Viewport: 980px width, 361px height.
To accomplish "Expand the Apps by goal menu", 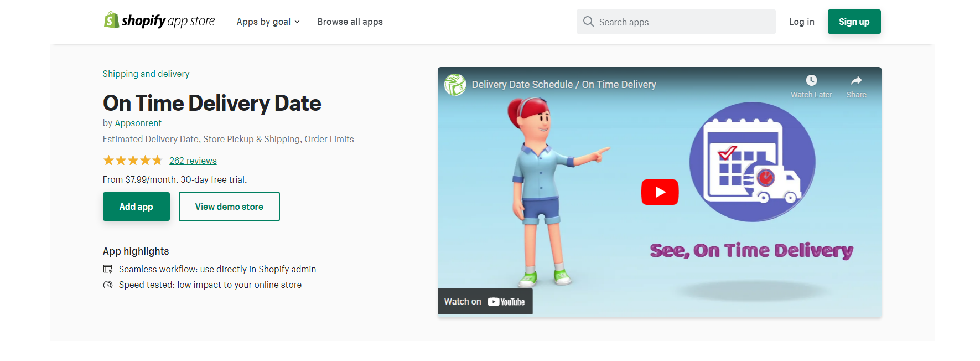I will (268, 22).
